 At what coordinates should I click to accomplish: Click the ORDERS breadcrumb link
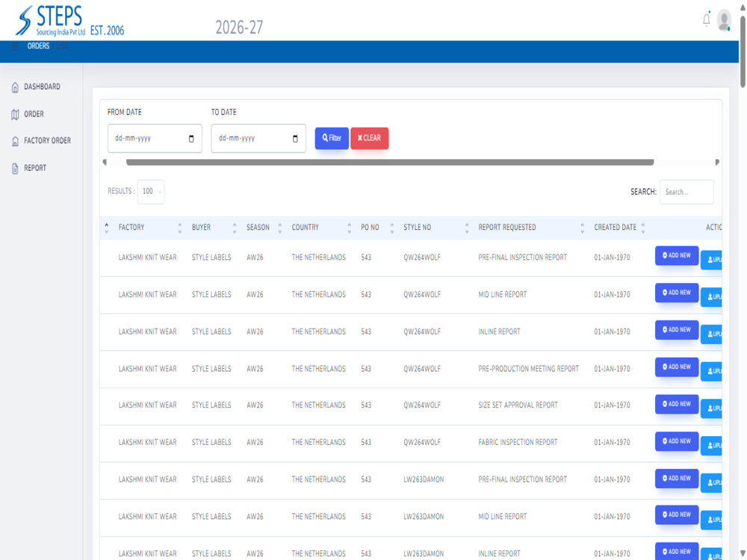(38, 46)
